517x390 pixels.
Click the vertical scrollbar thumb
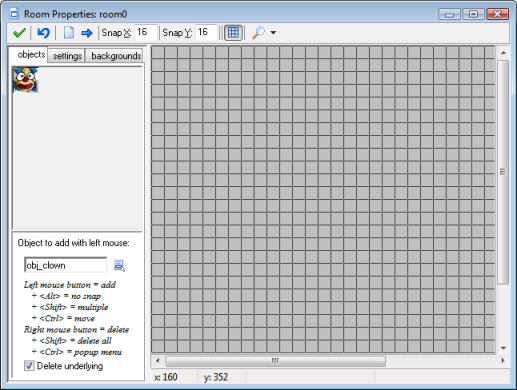pyautogui.click(x=503, y=172)
